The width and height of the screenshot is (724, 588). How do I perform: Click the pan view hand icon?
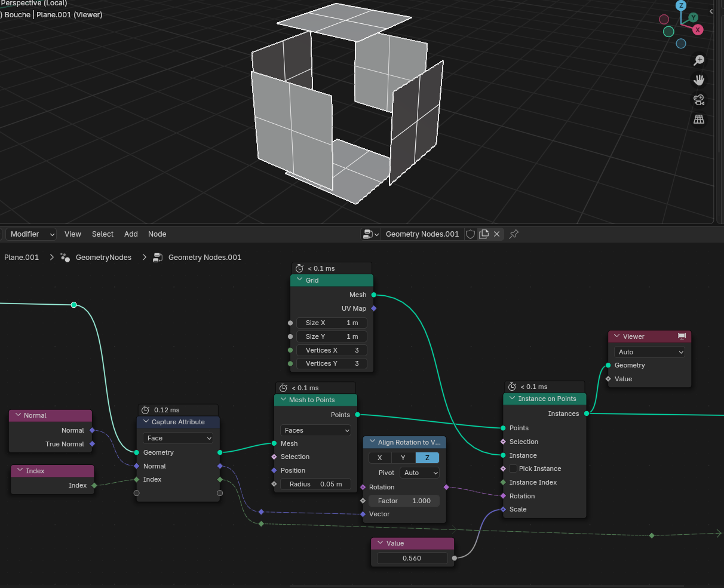click(699, 79)
